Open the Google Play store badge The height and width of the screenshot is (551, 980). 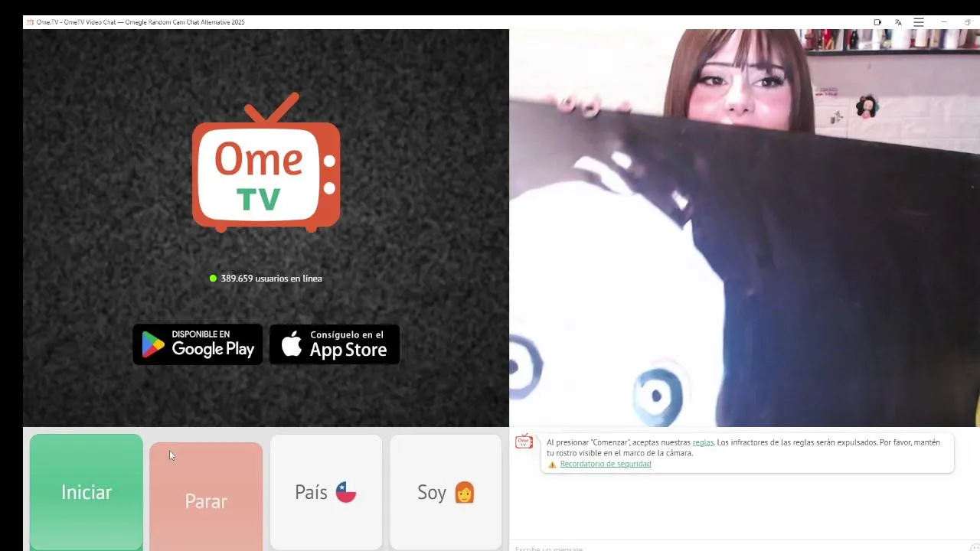point(198,344)
